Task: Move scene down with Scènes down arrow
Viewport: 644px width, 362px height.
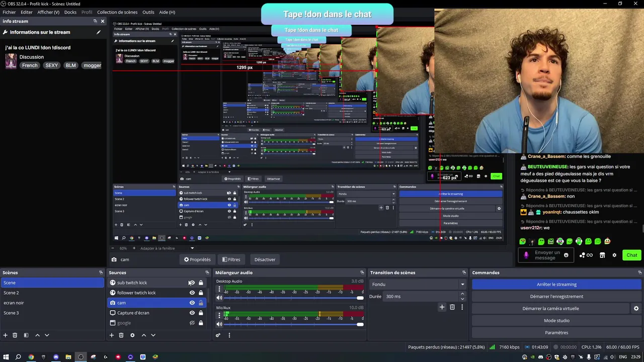Action: click(x=47, y=335)
